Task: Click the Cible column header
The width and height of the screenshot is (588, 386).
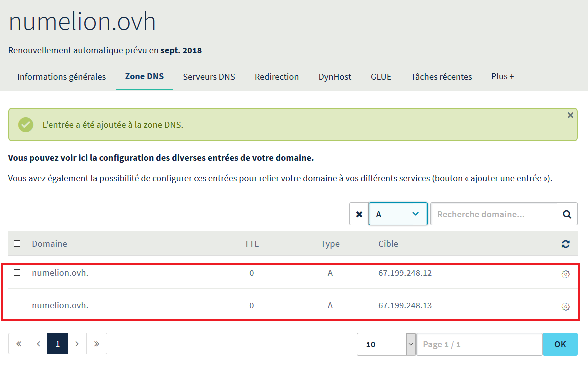Action: coord(388,244)
